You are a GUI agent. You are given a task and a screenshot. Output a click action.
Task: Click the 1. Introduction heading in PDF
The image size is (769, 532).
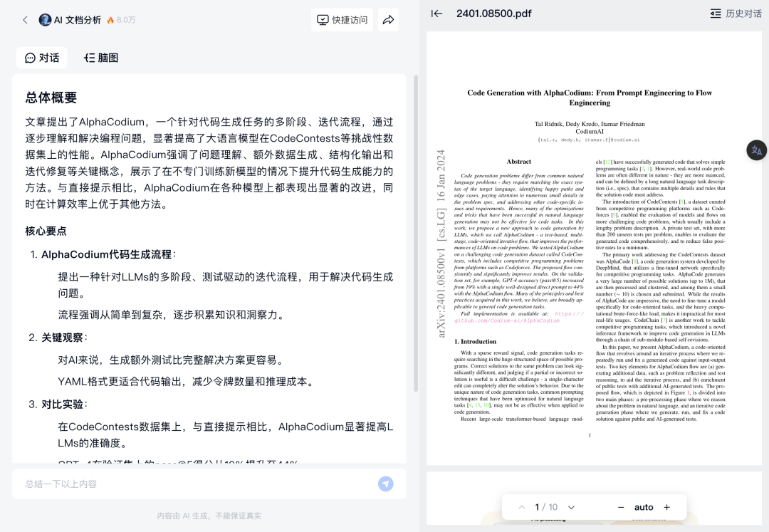click(475, 342)
